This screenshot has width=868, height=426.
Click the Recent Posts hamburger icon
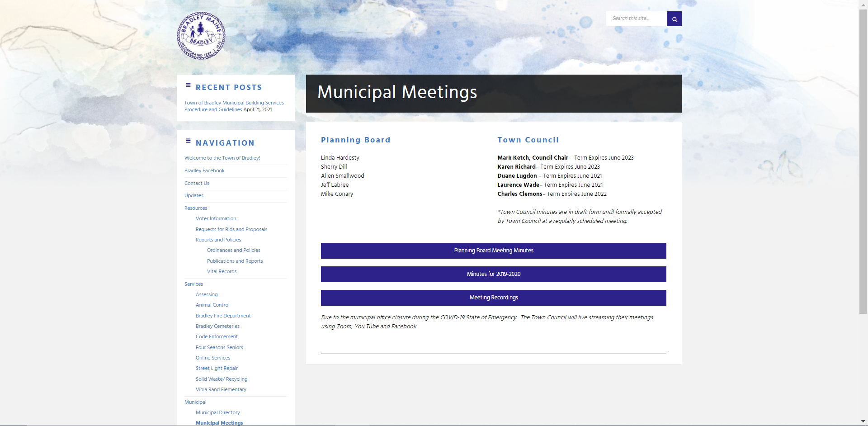(188, 85)
